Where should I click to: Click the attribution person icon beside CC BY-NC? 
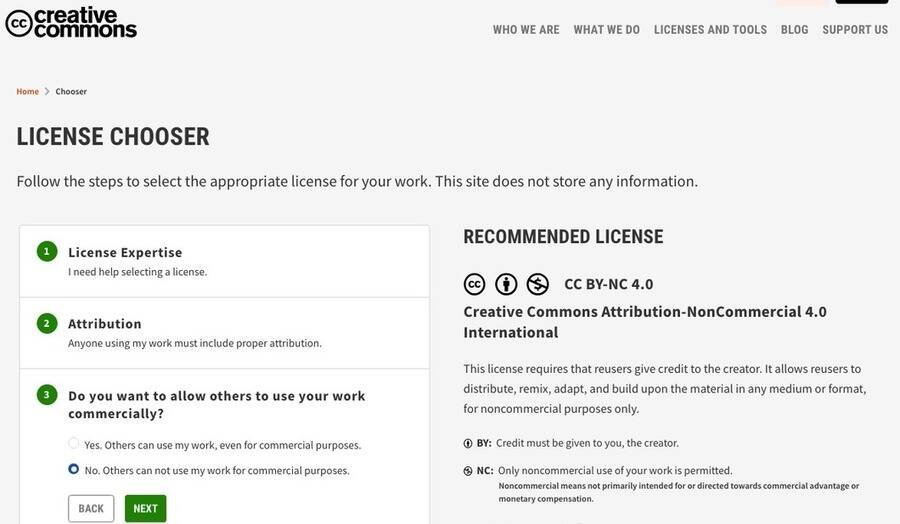pos(506,284)
